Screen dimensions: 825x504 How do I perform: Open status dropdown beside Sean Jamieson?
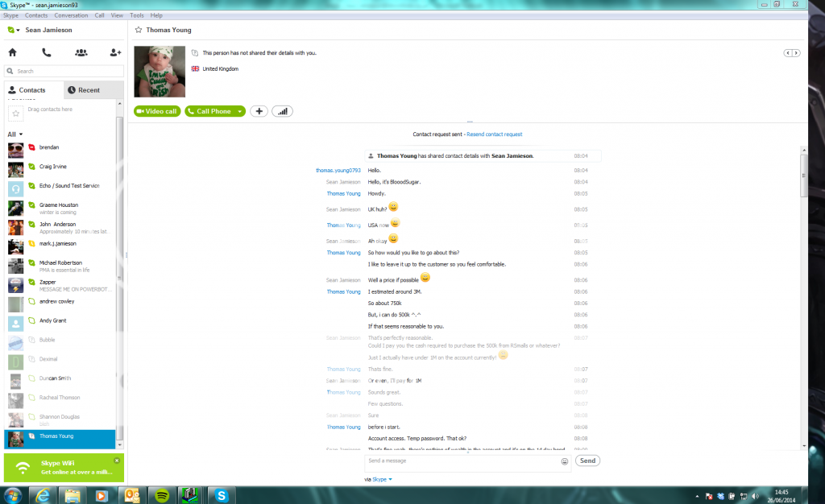tap(14, 31)
